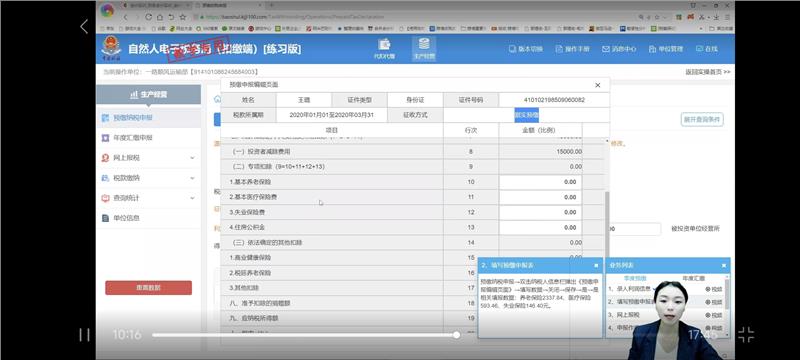Select the 生产经营 module icon
Image resolution: width=800 pixels, height=360 pixels.
tap(424, 48)
